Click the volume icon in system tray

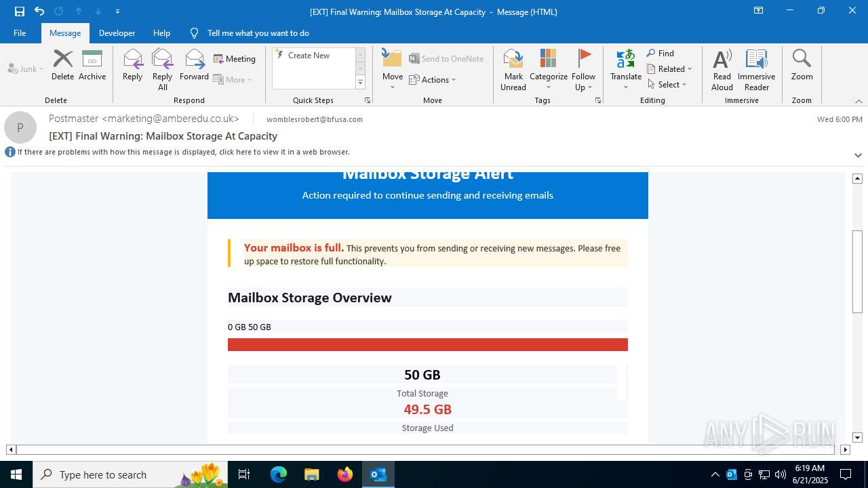(780, 474)
